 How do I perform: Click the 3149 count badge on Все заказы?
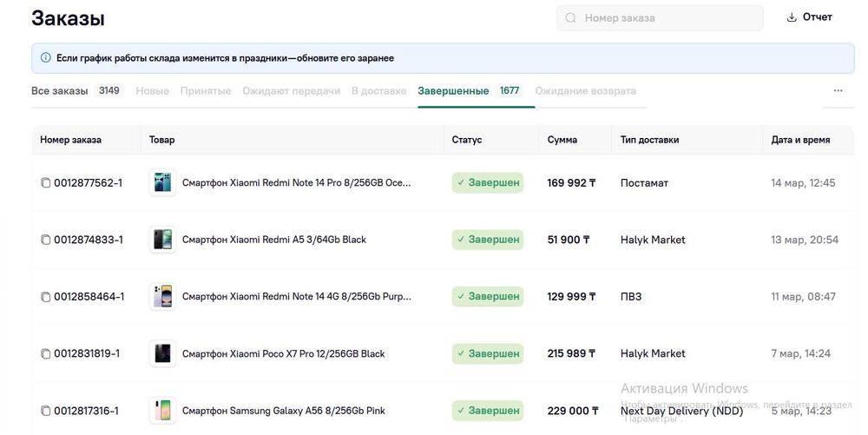(x=109, y=90)
